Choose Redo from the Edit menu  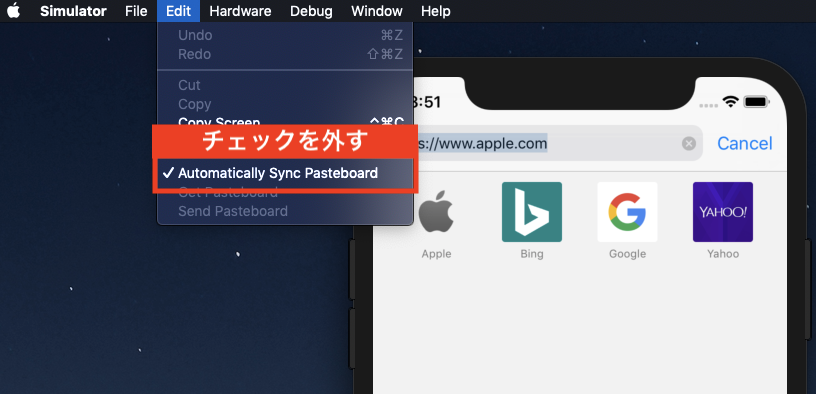pyautogui.click(x=285, y=54)
